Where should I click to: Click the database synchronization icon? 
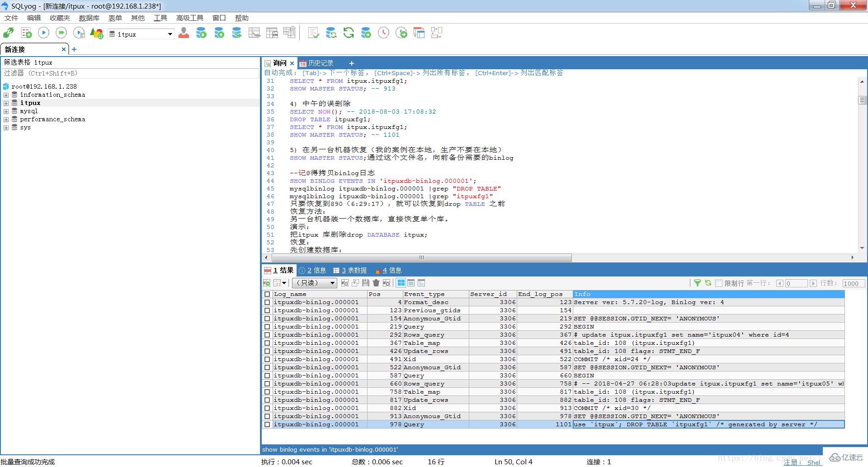(x=331, y=33)
